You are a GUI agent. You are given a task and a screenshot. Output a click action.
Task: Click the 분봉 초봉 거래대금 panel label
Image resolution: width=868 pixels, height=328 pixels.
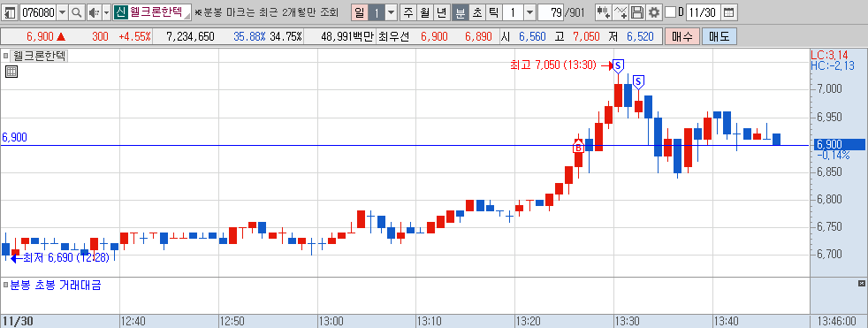(56, 286)
